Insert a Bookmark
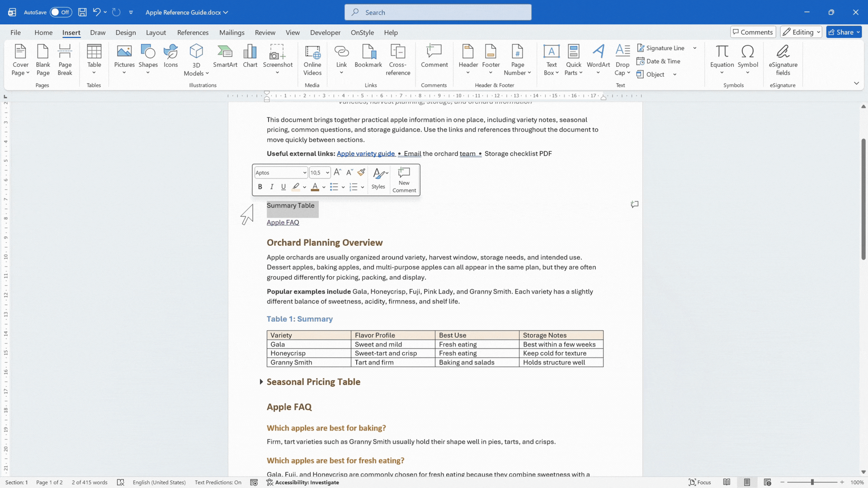 click(368, 56)
